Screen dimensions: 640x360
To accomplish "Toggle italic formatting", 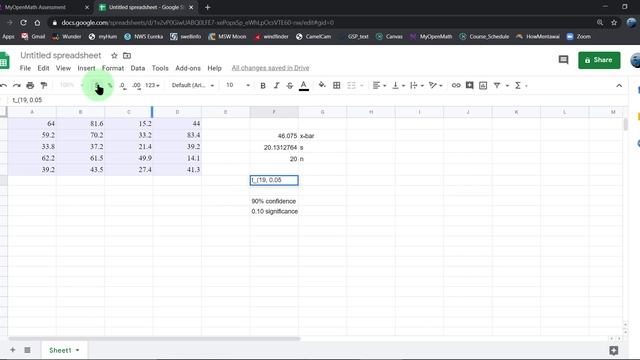I will [x=276, y=85].
